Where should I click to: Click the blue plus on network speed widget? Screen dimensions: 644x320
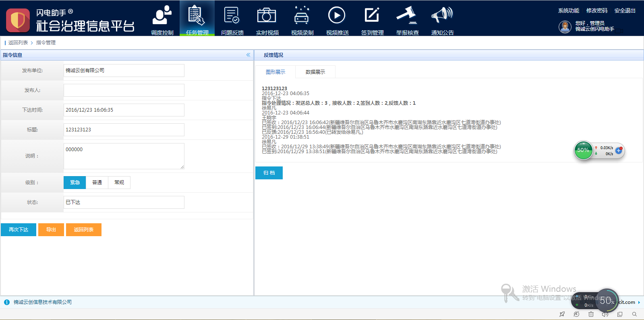[619, 151]
